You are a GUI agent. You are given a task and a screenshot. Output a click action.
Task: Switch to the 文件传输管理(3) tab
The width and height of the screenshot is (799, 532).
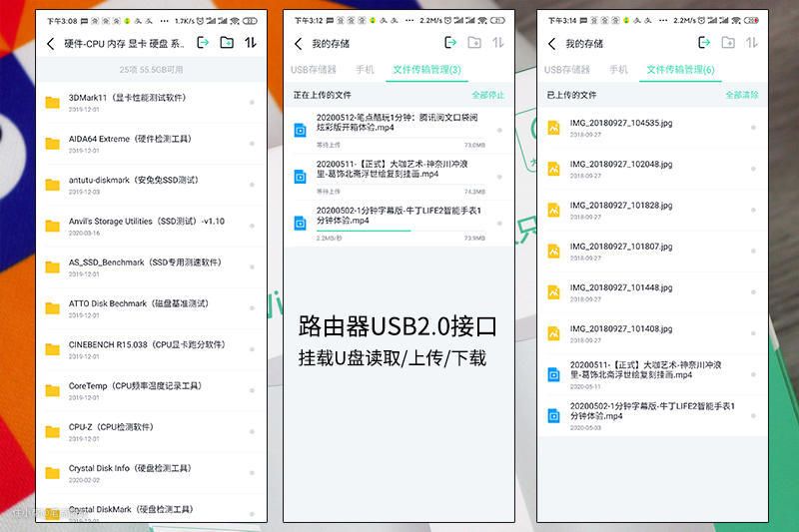click(426, 70)
